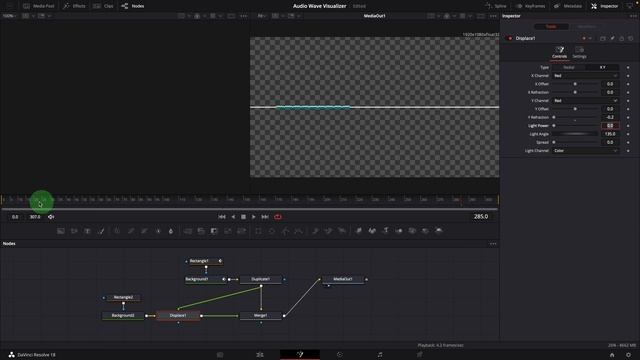Image resolution: width=640 pixels, height=360 pixels.
Task: Click the Light Angle dial control
Action: coord(575,134)
